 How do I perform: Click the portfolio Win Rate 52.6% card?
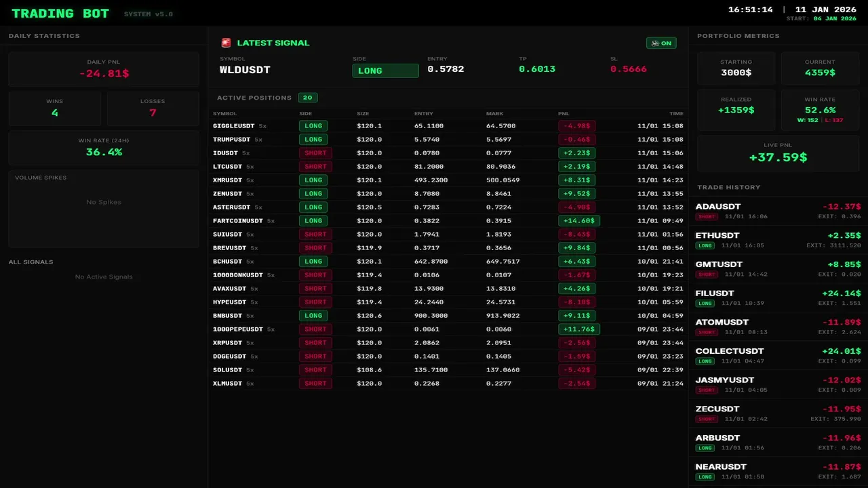pos(820,110)
